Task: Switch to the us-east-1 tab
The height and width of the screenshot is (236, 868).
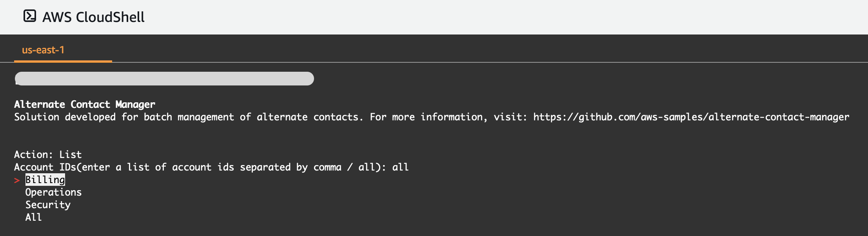Action: (x=43, y=50)
